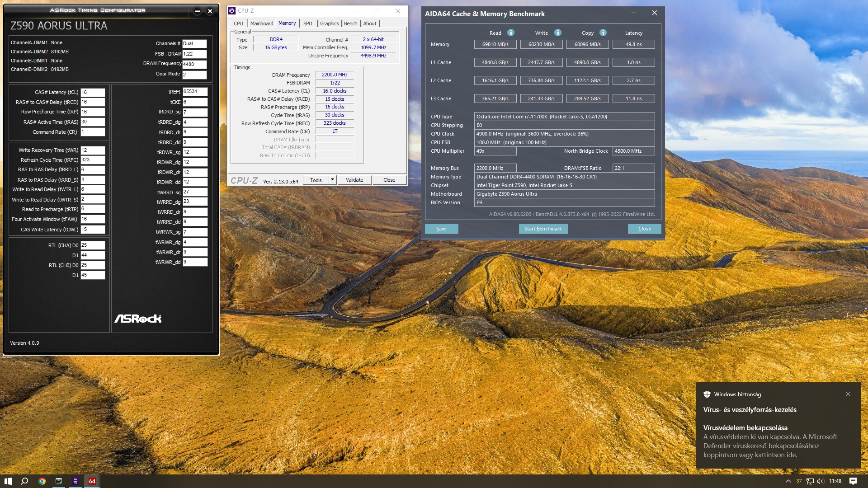The width and height of the screenshot is (868, 488).
Task: Click the tray temperature icon showing 37
Action: (799, 481)
